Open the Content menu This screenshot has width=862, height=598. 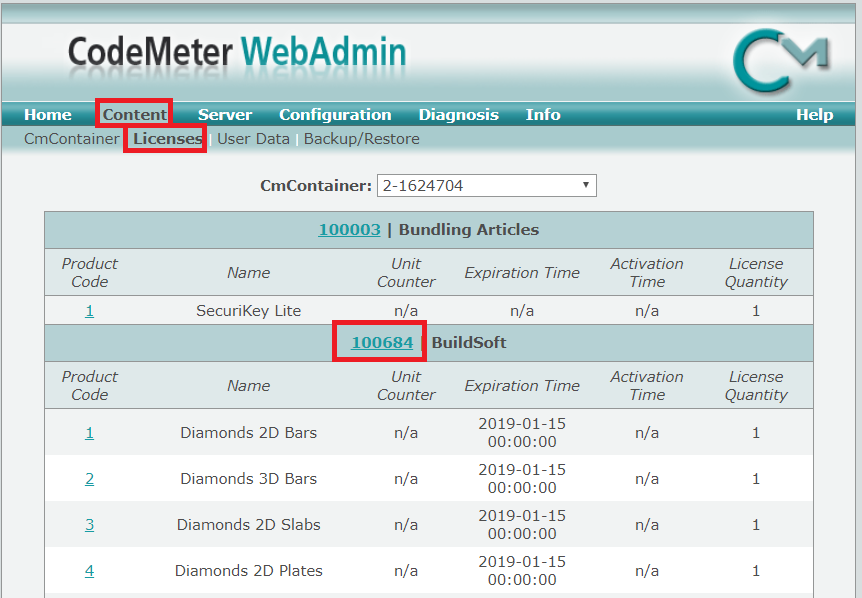[x=133, y=114]
